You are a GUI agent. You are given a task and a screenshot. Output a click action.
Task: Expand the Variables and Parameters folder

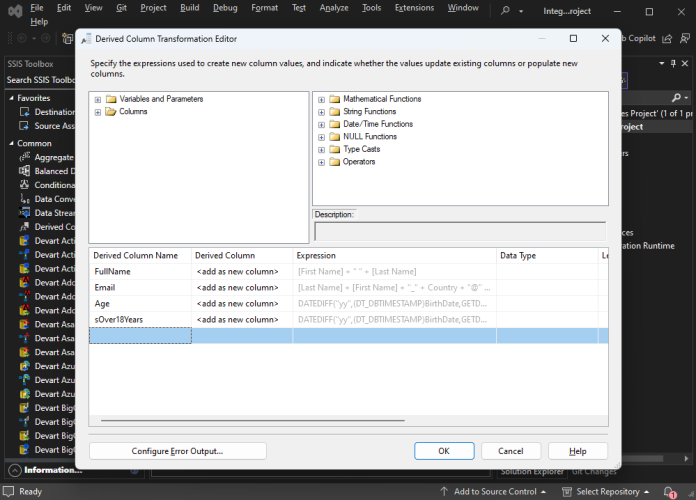click(x=98, y=99)
